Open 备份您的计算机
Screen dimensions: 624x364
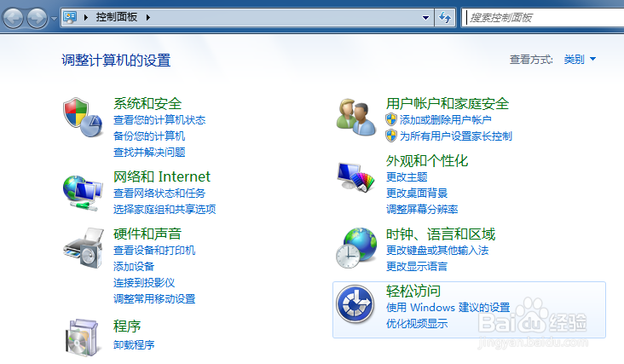(x=149, y=136)
